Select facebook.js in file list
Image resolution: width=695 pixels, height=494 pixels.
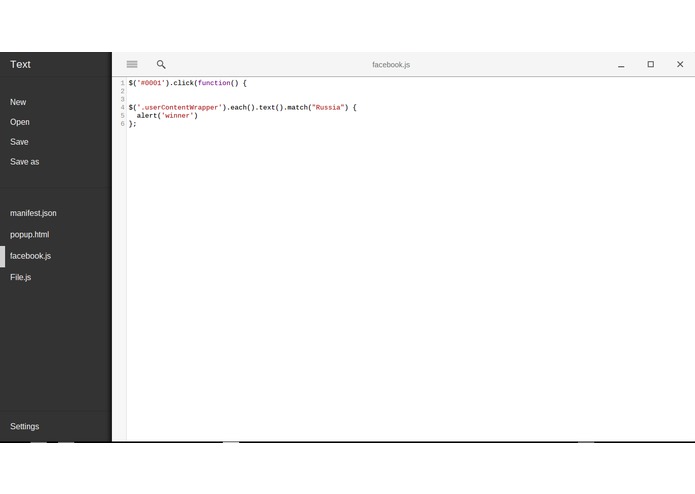coord(30,256)
